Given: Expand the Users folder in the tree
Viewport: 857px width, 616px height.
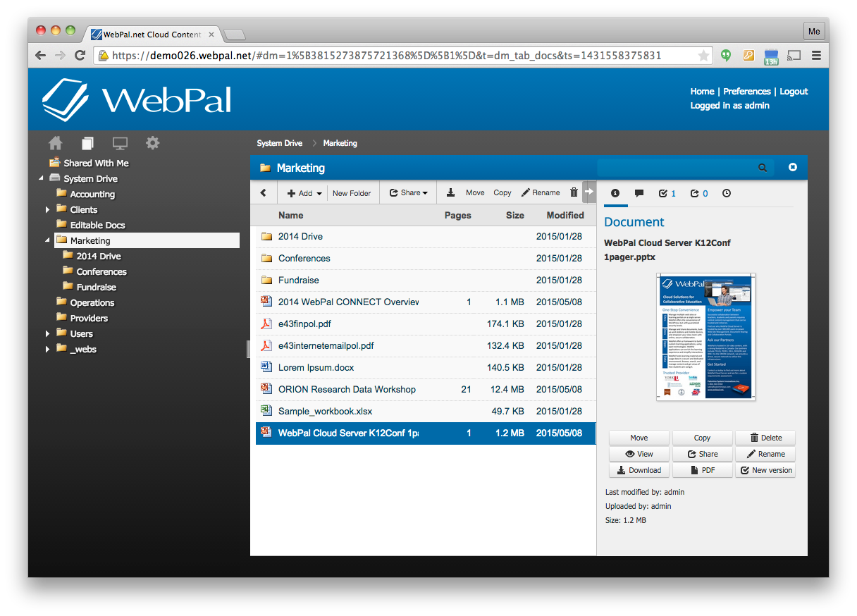Looking at the screenshot, I should coord(47,333).
